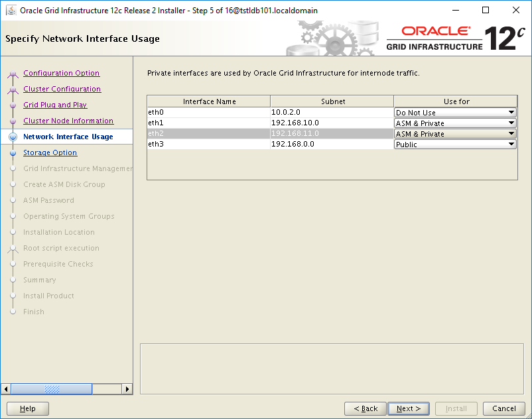This screenshot has width=532, height=419.
Task: Open Cluster Node Information step
Action: click(x=68, y=121)
